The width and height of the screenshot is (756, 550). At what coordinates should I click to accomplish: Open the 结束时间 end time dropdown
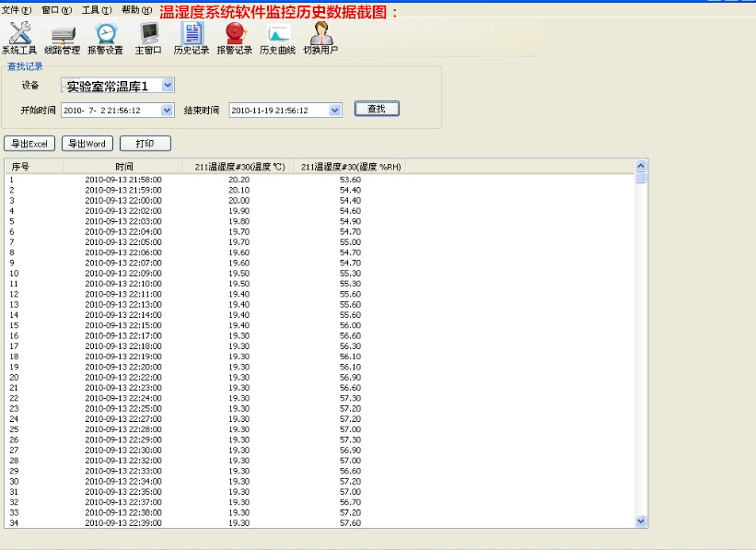(x=335, y=111)
